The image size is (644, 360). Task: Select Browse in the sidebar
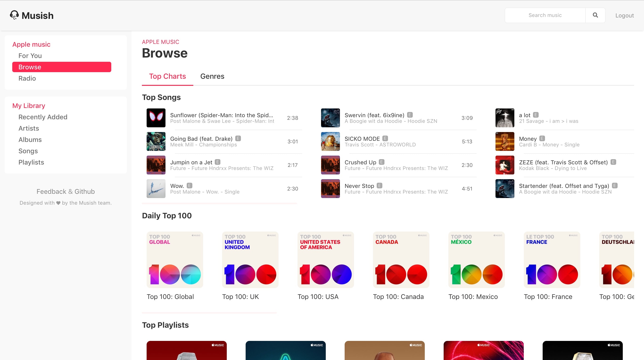pos(62,67)
